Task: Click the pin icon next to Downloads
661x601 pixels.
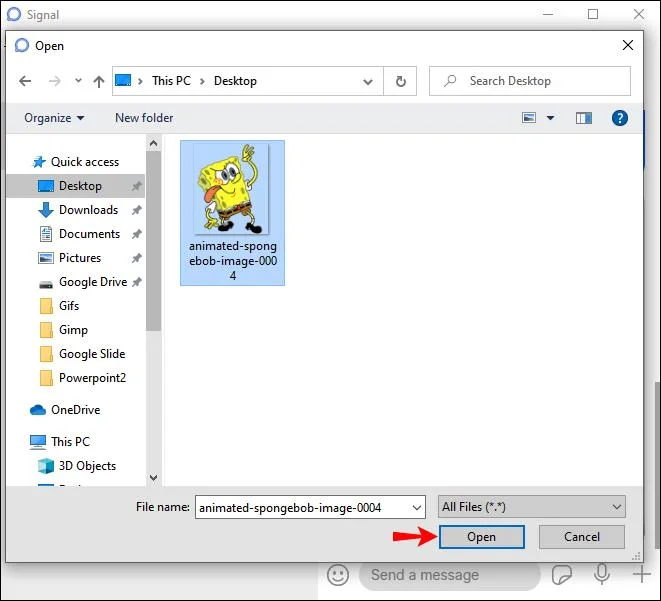Action: click(136, 210)
